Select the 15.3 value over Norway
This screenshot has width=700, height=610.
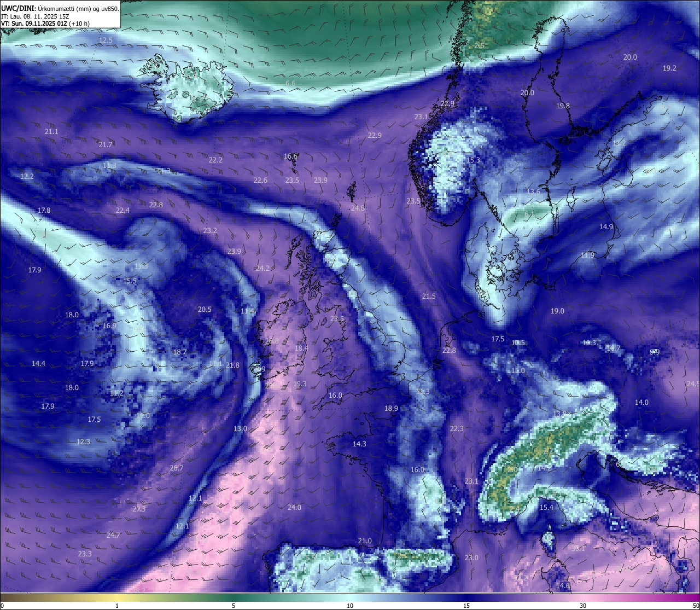pos(473,160)
